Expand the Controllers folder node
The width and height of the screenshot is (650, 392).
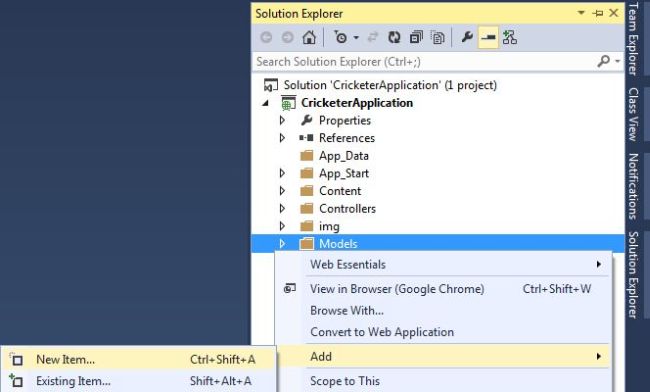(282, 208)
